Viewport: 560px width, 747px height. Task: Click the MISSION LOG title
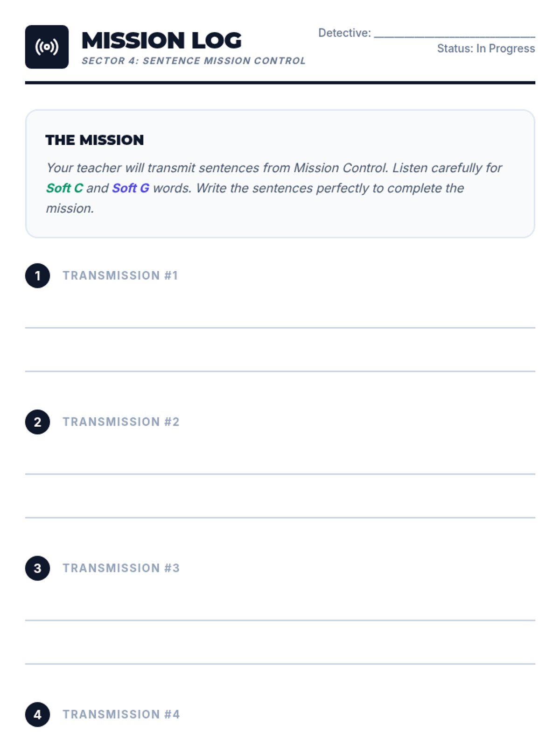click(x=161, y=41)
